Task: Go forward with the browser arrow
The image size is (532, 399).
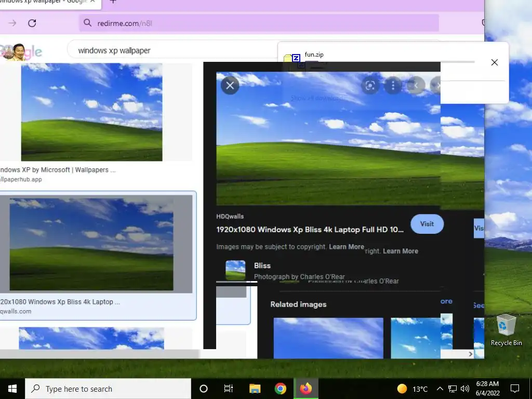Action: click(12, 23)
